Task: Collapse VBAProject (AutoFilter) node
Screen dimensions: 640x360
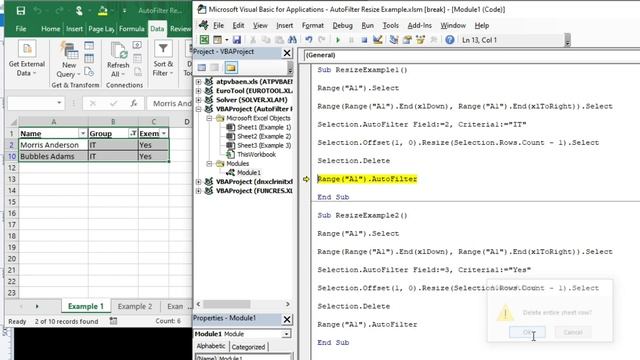Action: [199, 109]
